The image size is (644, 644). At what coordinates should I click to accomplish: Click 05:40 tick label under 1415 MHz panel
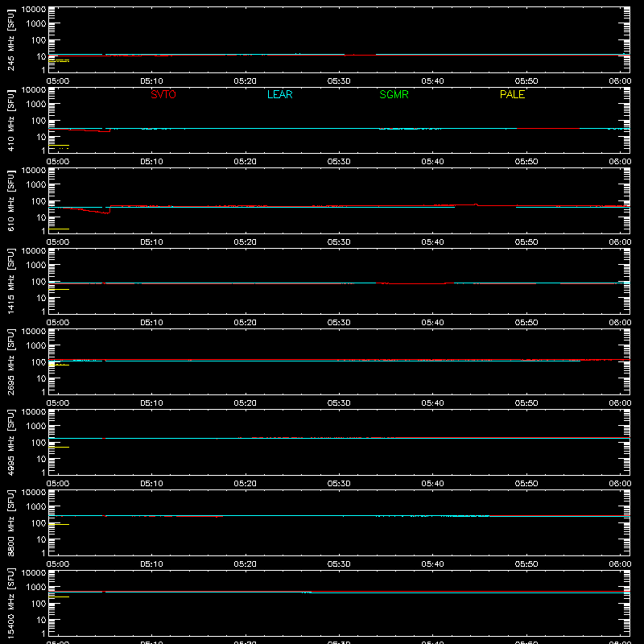432,323
